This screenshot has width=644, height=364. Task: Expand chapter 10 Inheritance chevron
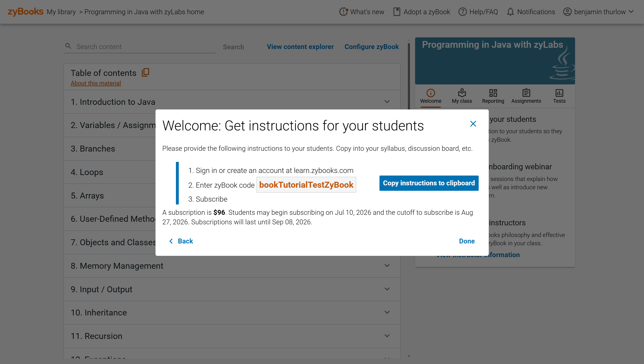tap(387, 312)
